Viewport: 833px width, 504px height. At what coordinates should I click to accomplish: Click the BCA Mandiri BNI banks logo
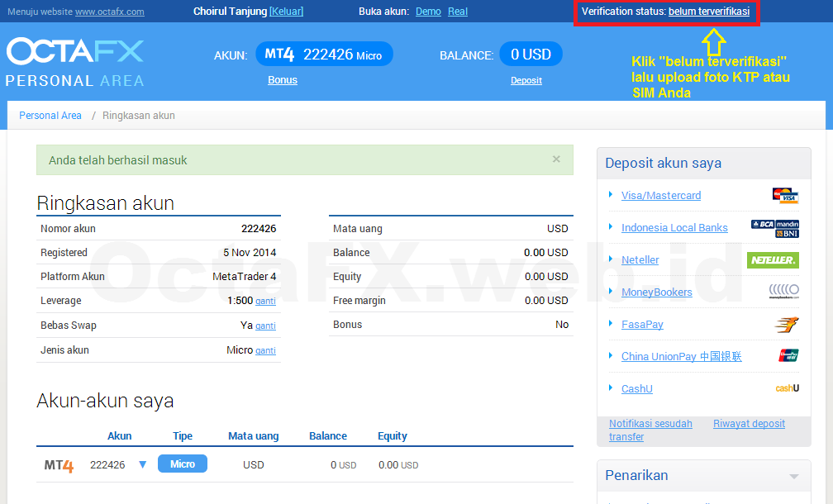coord(775,228)
